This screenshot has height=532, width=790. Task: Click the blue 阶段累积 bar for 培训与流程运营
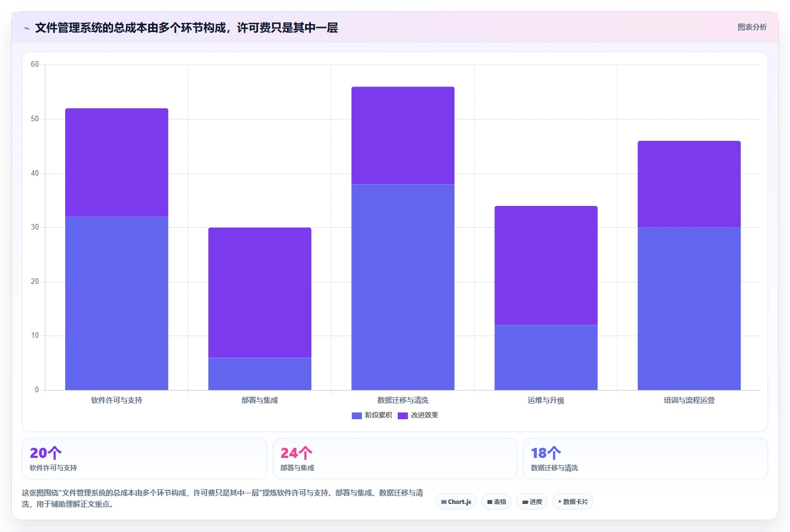[x=689, y=309]
